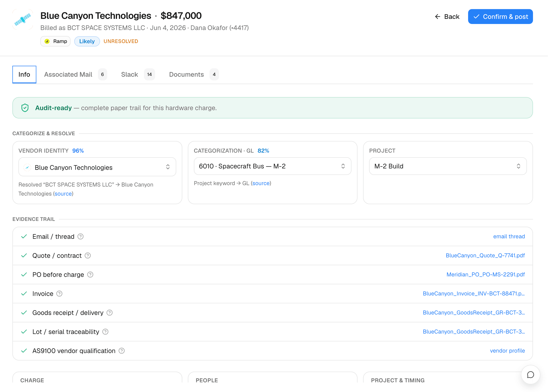
Task: Open the GL categorization source link
Action: (x=261, y=183)
